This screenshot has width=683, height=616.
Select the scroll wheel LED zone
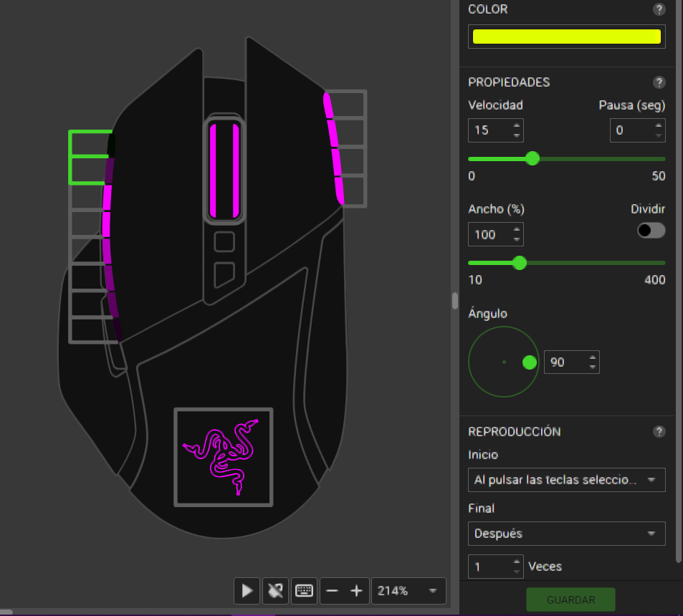click(224, 170)
